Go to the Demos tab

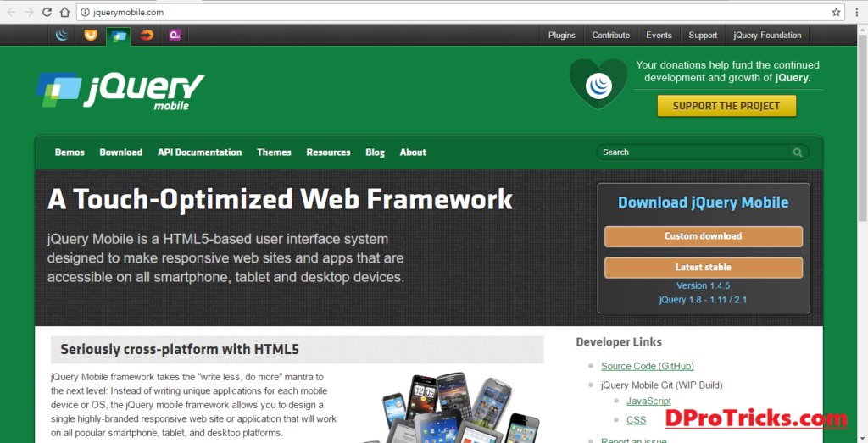click(70, 152)
